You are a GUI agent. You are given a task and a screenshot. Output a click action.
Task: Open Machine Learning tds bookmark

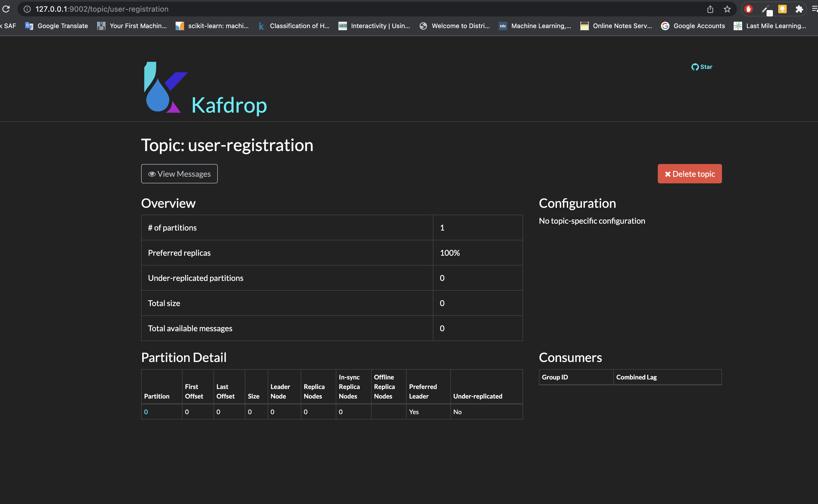tap(535, 26)
